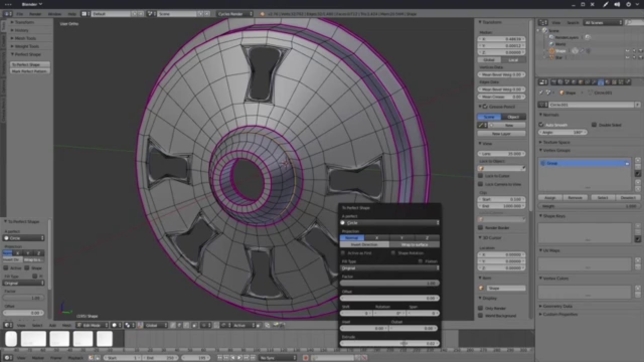Open the Window menu in top bar
Viewport: 644px width, 362px height.
[x=54, y=14]
